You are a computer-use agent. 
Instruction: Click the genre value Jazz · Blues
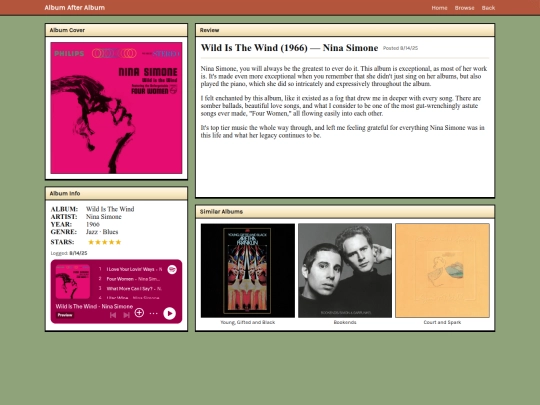pyautogui.click(x=102, y=232)
